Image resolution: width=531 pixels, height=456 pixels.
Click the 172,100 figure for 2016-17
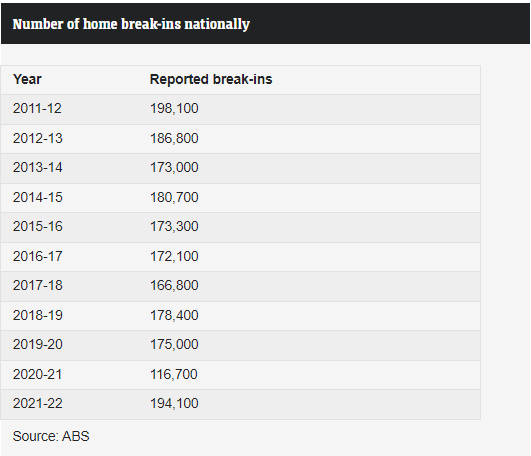coord(174,256)
